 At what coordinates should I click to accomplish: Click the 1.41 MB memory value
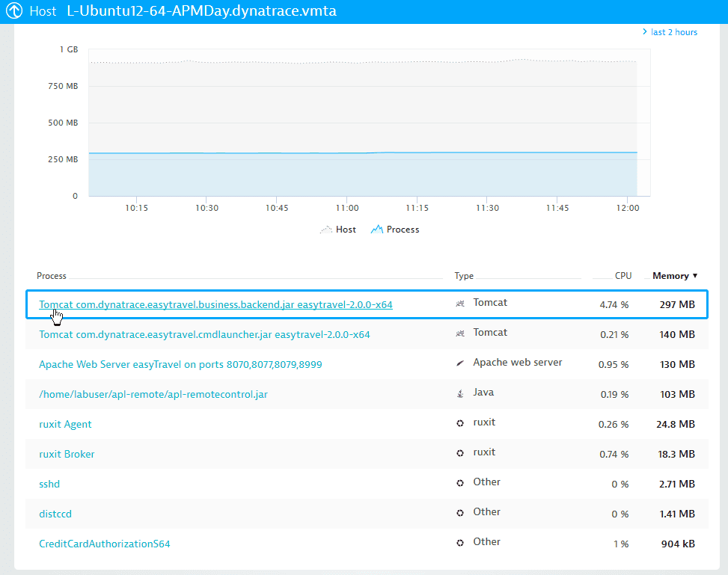tap(677, 514)
